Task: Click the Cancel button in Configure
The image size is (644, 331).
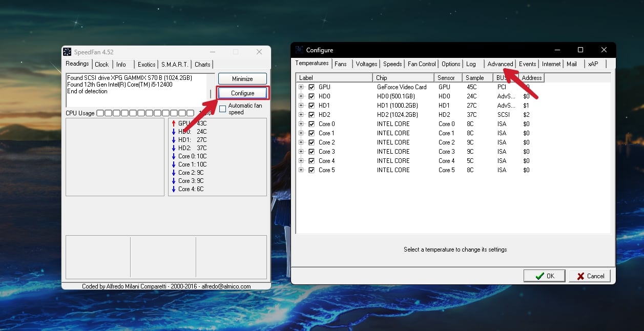Action: coord(590,276)
